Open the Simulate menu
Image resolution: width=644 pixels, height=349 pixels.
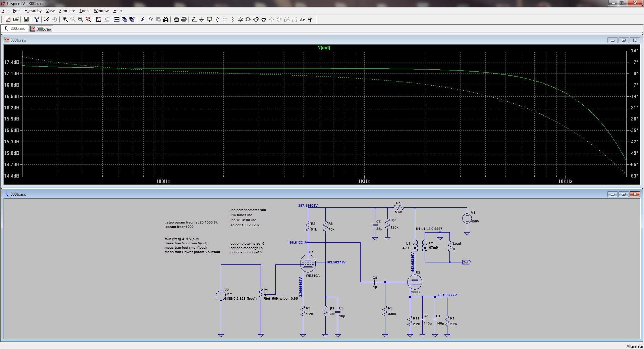(67, 11)
